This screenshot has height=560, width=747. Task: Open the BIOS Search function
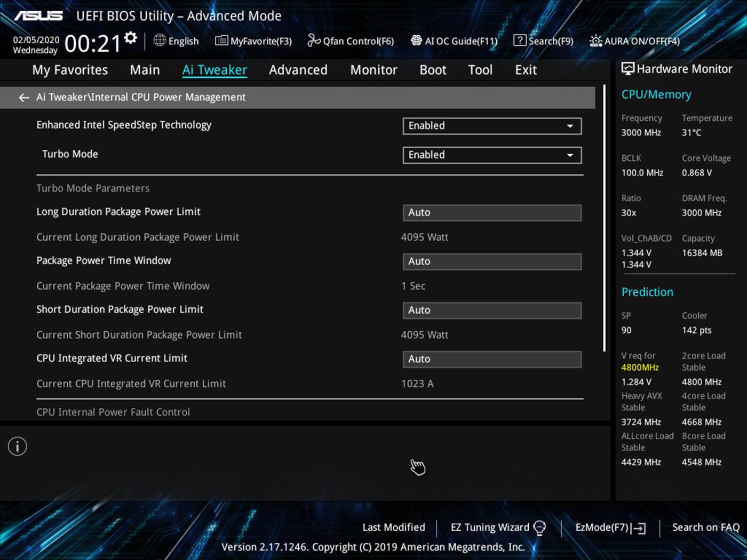pos(543,41)
